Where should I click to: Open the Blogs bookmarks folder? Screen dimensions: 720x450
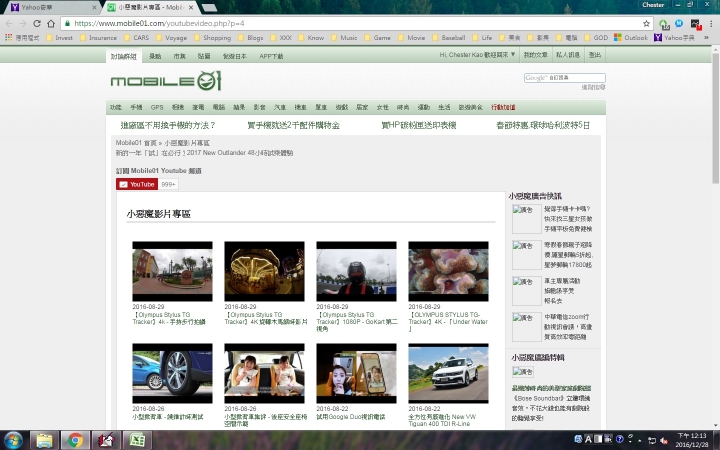click(x=250, y=38)
